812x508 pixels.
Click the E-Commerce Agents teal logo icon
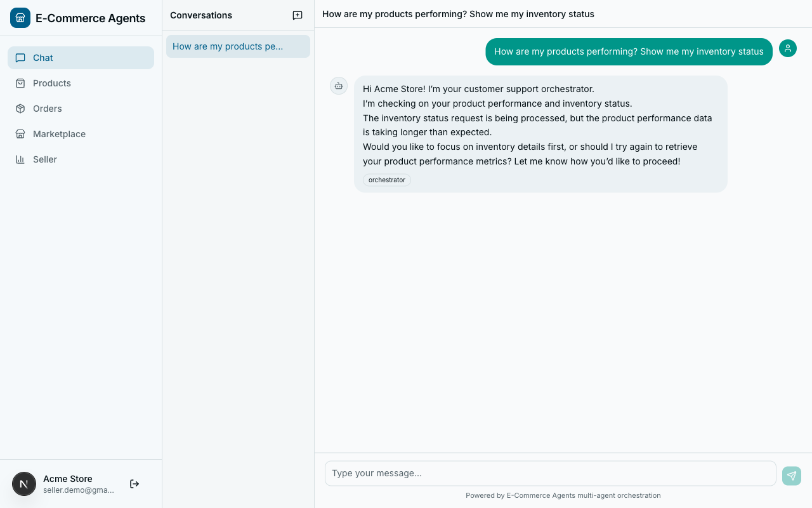point(20,18)
